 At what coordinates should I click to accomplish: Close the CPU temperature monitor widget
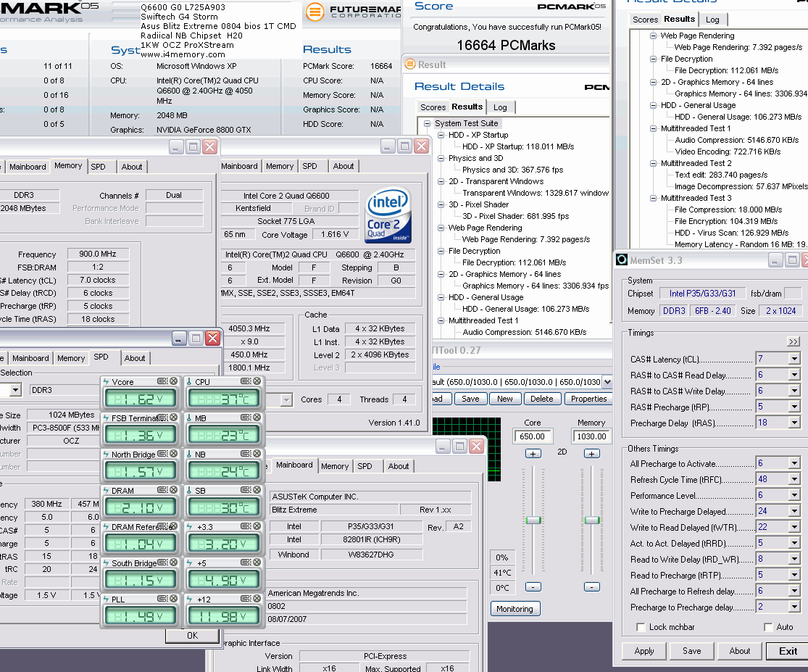coord(257,381)
